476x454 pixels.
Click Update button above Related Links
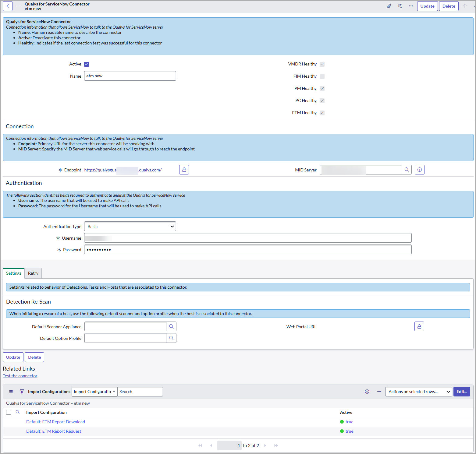pyautogui.click(x=13, y=357)
